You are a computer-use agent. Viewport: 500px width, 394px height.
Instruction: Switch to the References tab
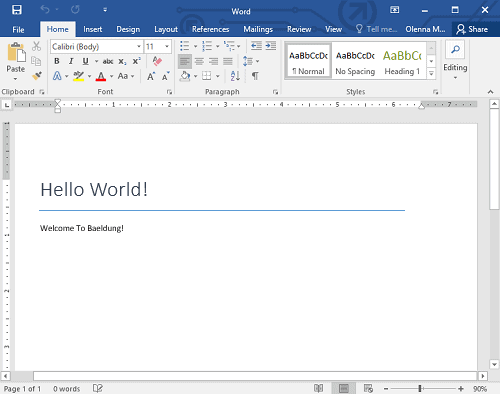click(x=210, y=30)
